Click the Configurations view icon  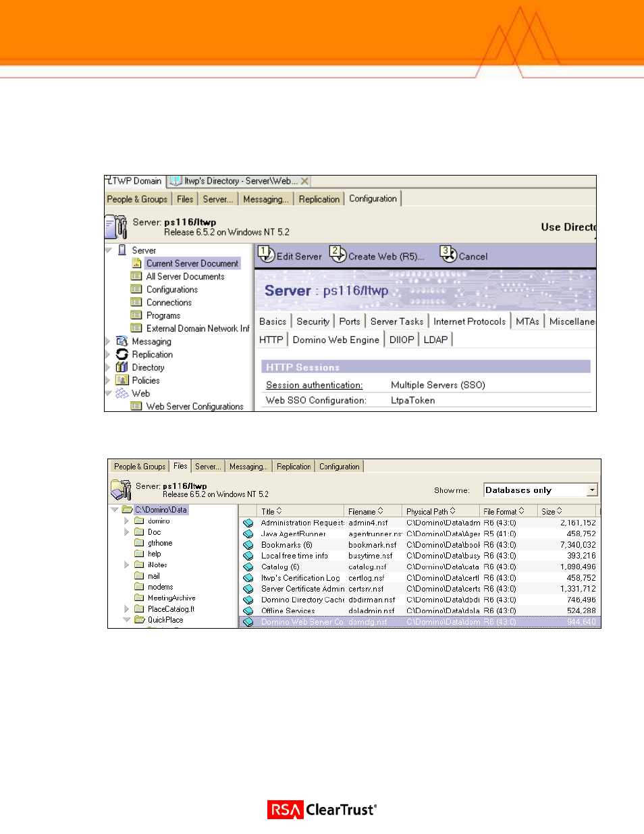pos(136,289)
